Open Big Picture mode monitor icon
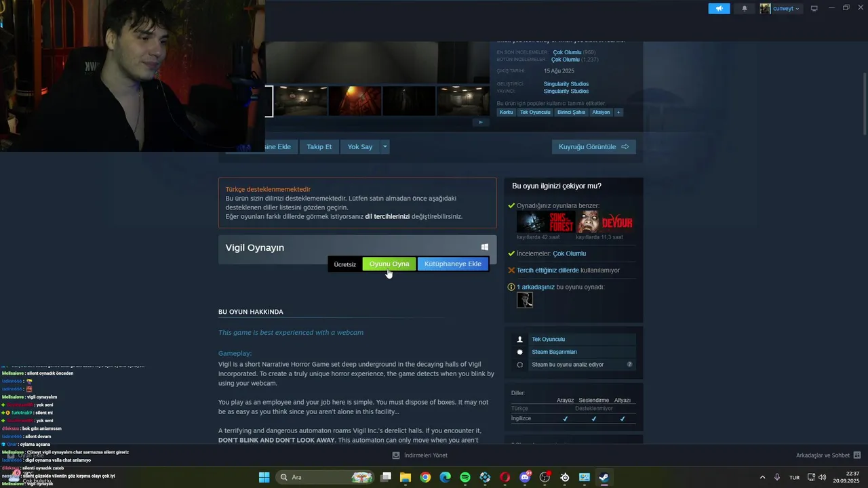868x488 pixels. 814,8
